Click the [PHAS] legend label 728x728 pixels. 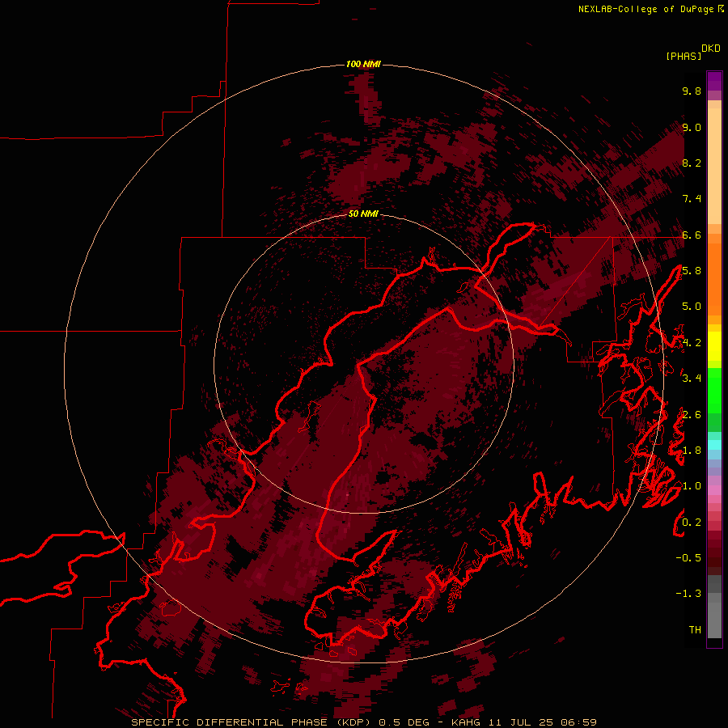(684, 56)
